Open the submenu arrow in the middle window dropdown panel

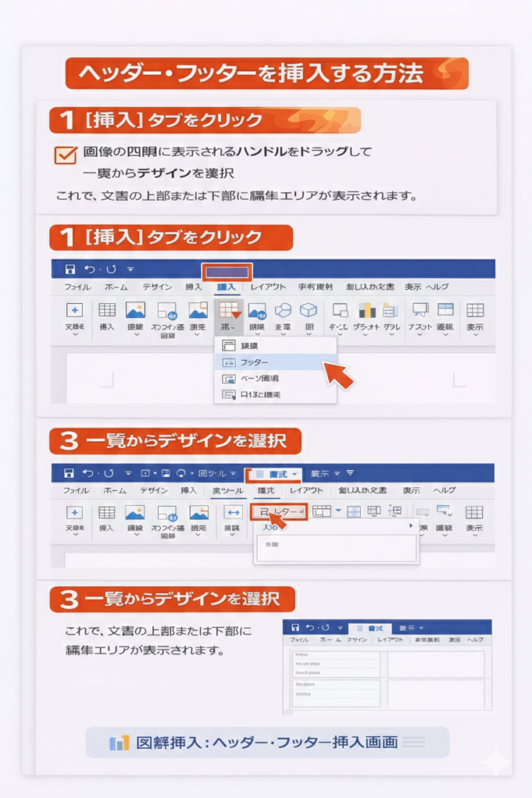[410, 526]
